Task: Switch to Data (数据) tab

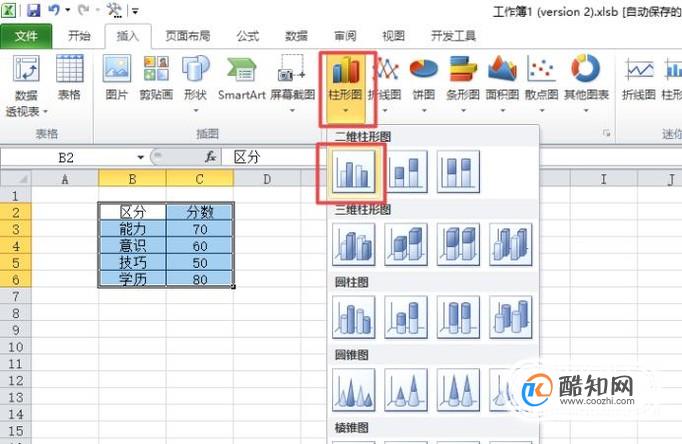Action: [296, 36]
